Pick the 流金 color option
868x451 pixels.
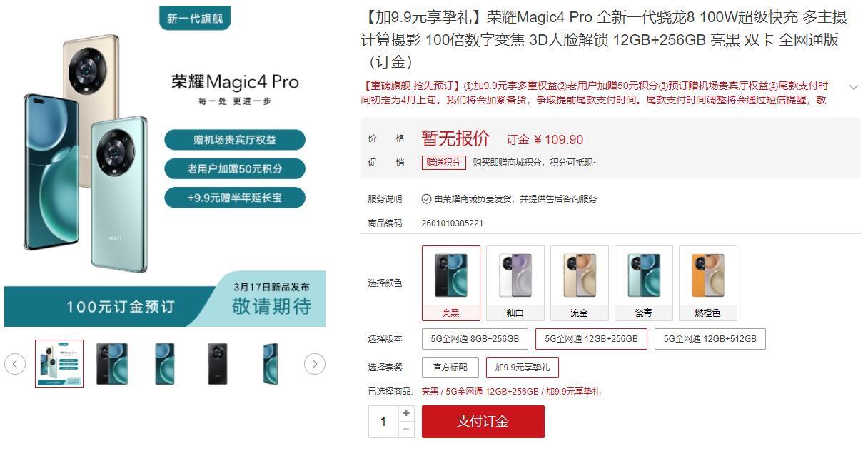580,283
